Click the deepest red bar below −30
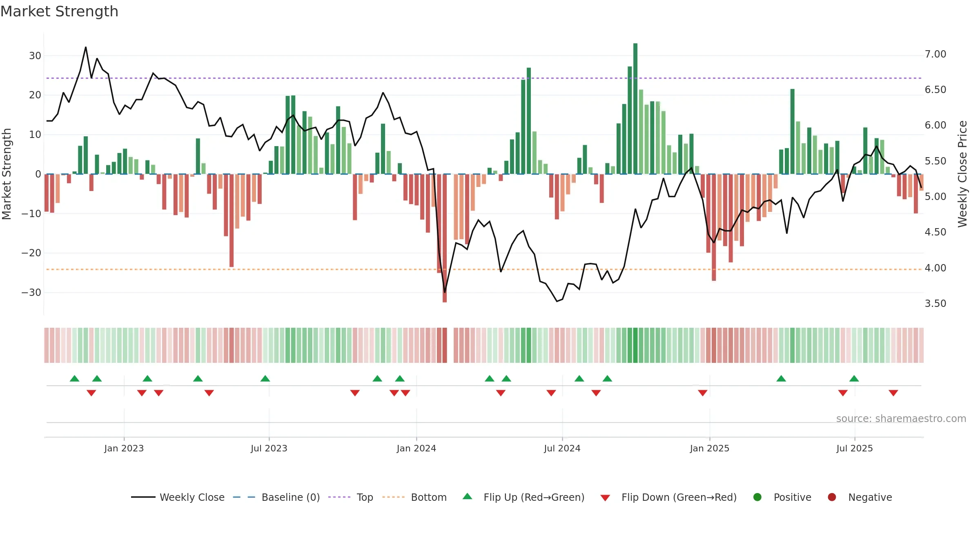 point(445,238)
